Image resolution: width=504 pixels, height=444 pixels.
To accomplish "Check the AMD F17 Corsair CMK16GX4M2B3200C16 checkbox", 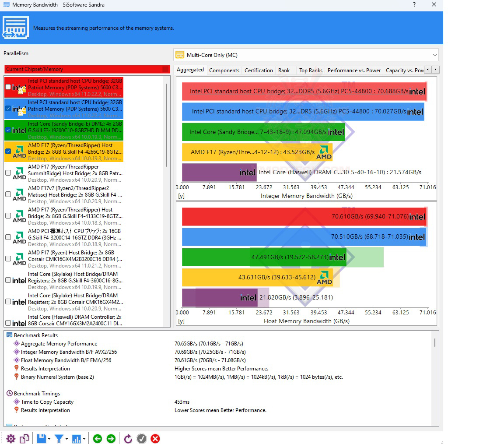I will (8, 259).
